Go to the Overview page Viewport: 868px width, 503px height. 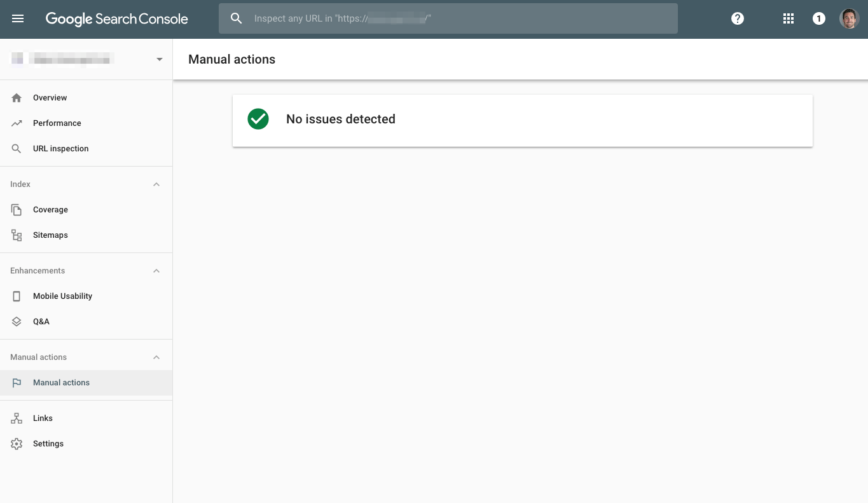tap(86, 98)
